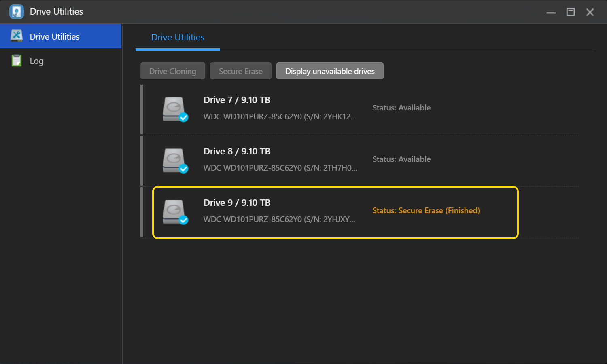Switch to the Drive Utilities tab
The image size is (607, 364).
click(x=178, y=37)
